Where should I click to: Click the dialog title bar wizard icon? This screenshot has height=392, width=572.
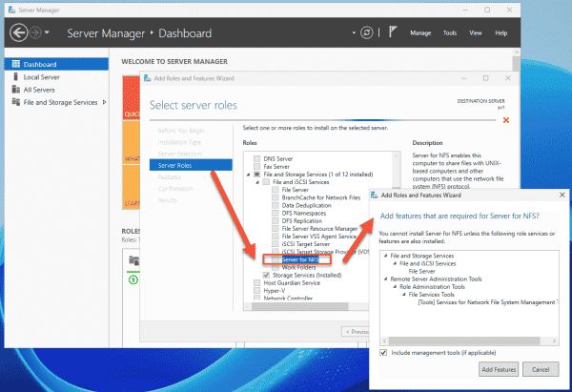(x=375, y=196)
